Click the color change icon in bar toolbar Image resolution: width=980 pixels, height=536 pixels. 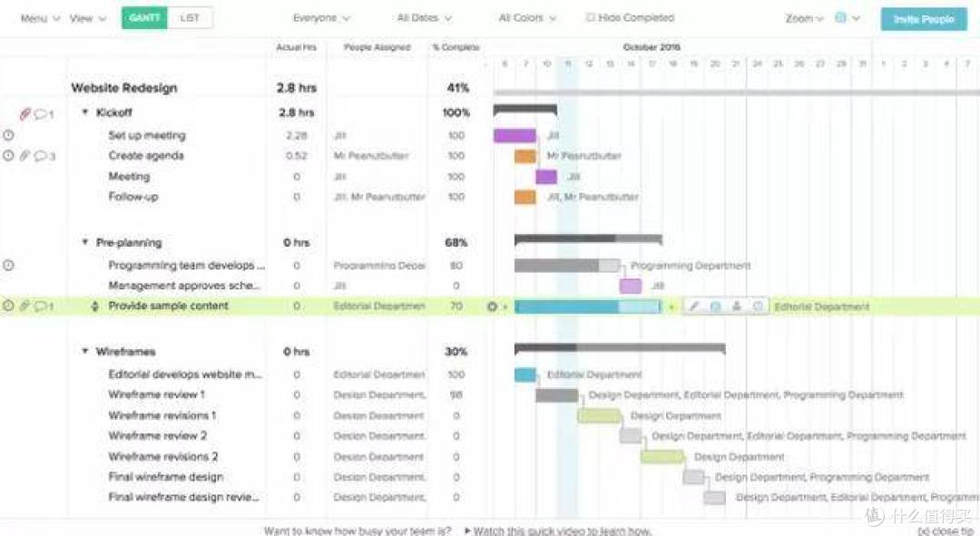pos(716,307)
